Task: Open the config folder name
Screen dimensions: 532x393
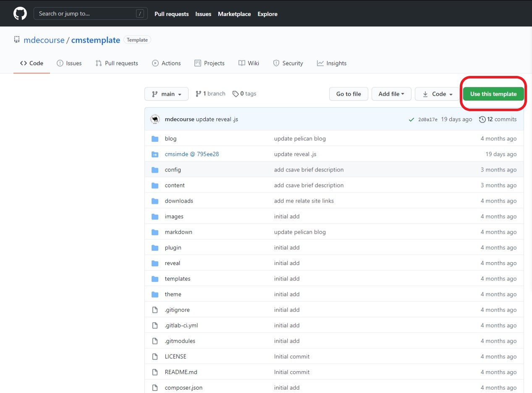Action: coord(173,169)
